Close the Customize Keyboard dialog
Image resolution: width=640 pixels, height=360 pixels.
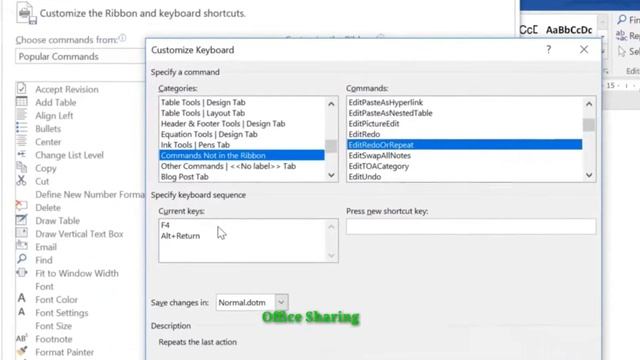click(584, 50)
